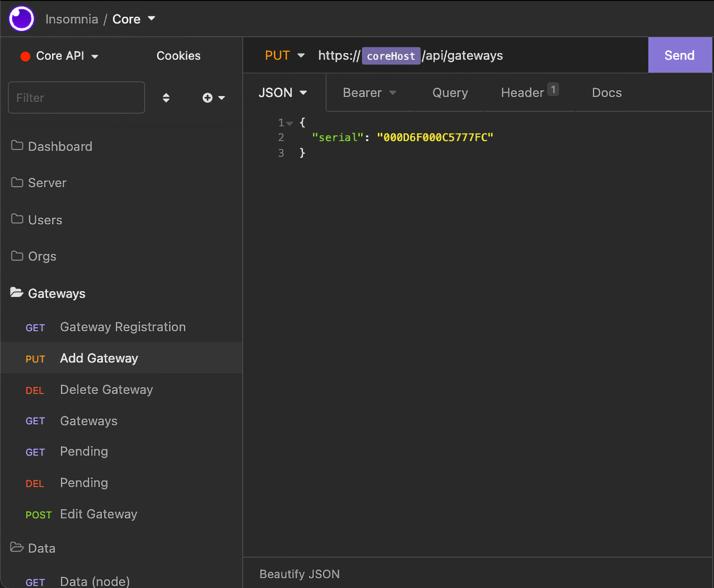Click the red Core API environment dot
This screenshot has height=588, width=714.
[25, 56]
